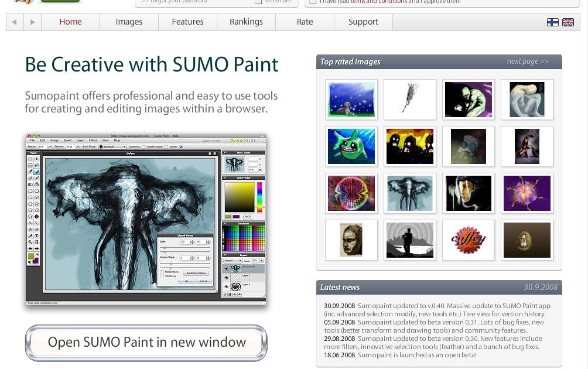Select the Eyedropper tool
Screen dimensions: 588x369
click(x=30, y=235)
